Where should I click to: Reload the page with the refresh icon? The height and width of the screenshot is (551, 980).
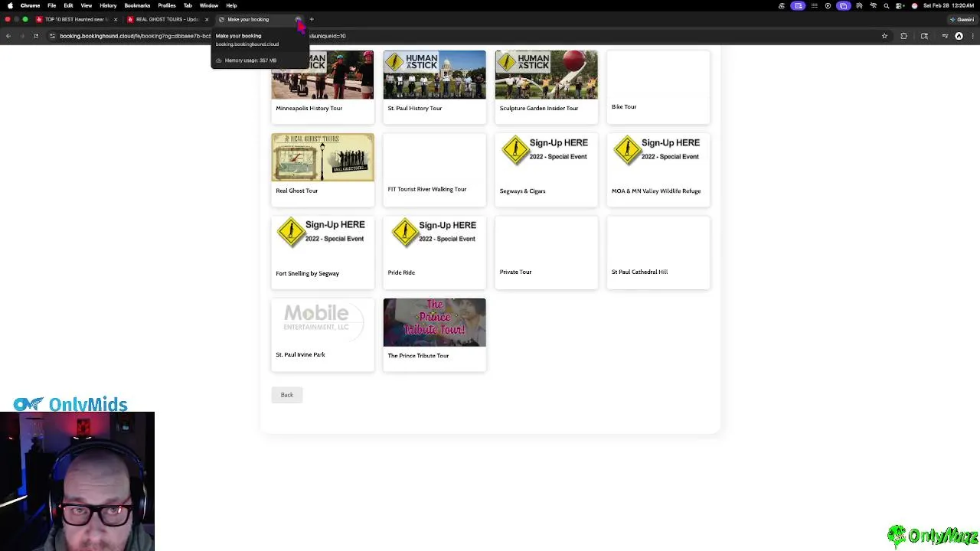click(x=35, y=36)
